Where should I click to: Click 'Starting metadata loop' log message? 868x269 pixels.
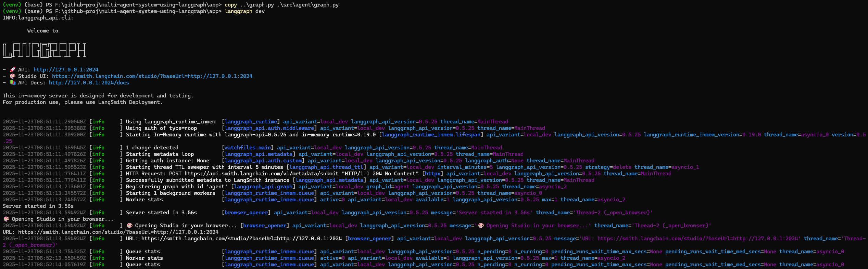point(160,154)
